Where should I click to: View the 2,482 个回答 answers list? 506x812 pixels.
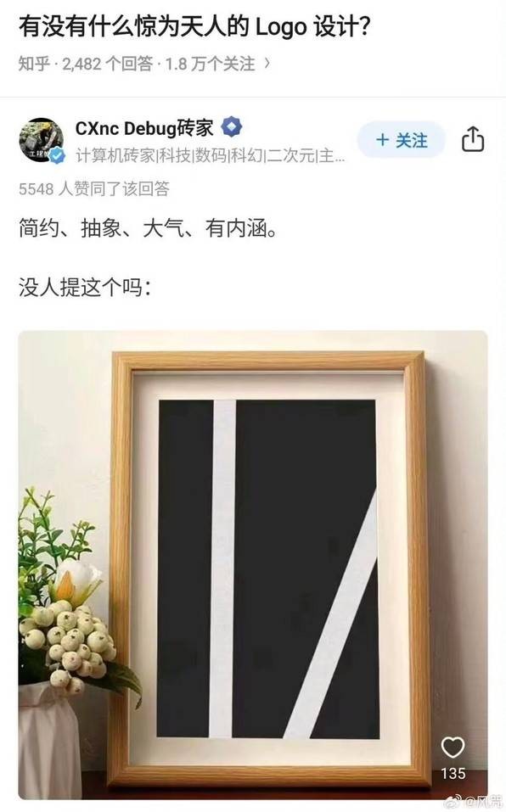tap(108, 64)
